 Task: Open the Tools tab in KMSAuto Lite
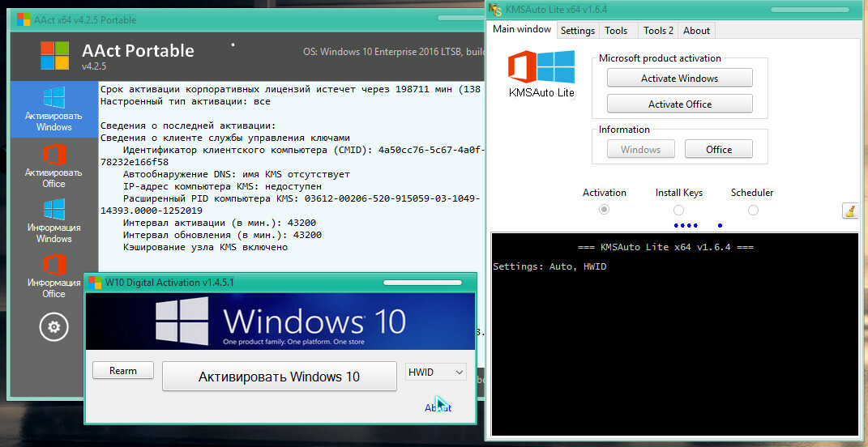[616, 31]
